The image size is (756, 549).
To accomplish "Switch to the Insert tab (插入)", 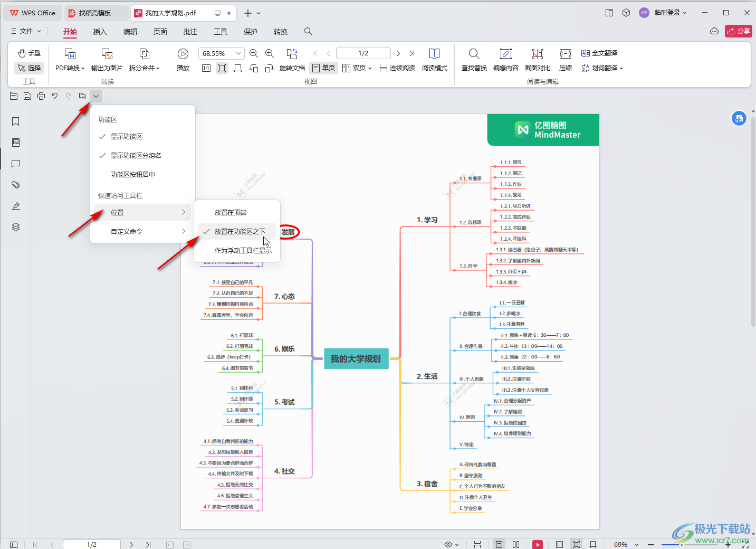I will (x=100, y=32).
